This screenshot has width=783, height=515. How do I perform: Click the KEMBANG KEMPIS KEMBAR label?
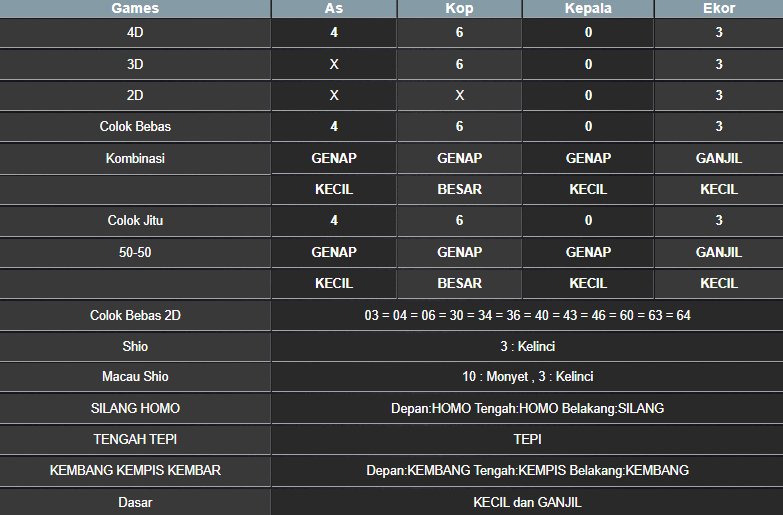135,470
